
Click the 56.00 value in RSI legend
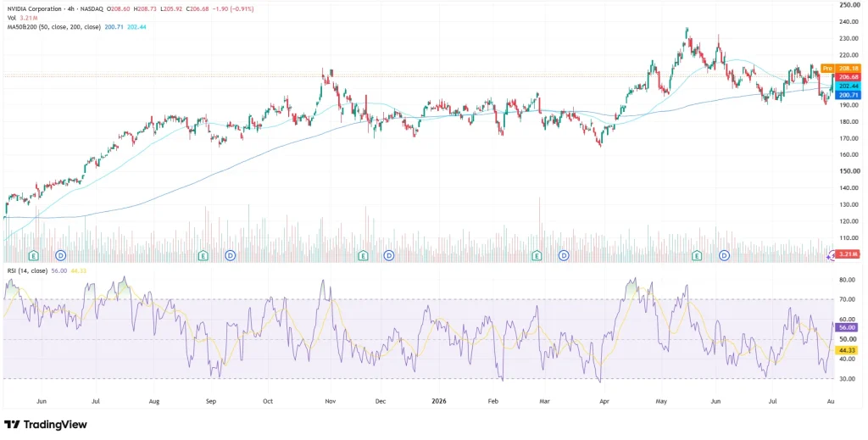pyautogui.click(x=59, y=270)
